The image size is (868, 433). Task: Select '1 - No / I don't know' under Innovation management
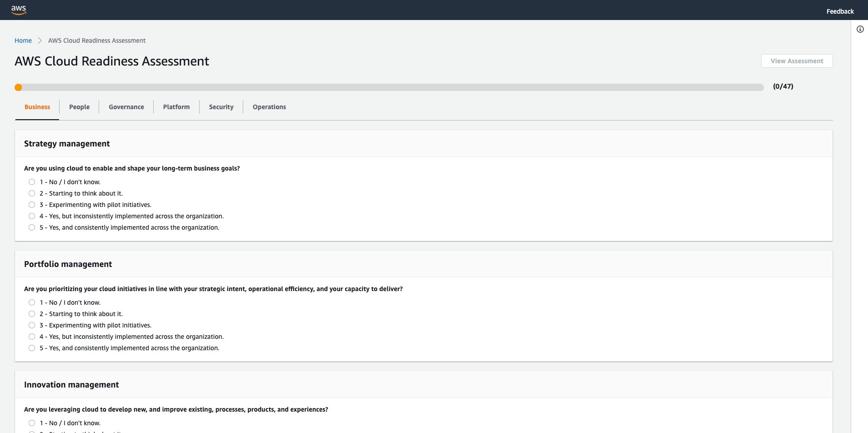pos(32,423)
